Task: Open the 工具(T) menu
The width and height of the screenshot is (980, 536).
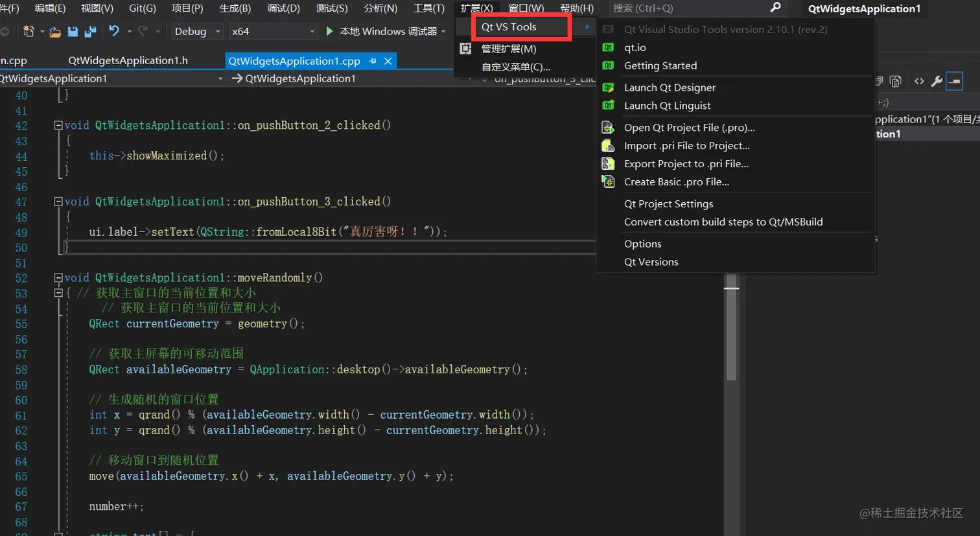Action: click(428, 8)
